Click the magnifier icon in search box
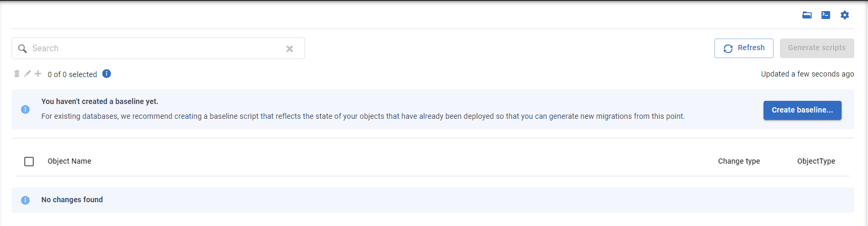 pos(22,49)
